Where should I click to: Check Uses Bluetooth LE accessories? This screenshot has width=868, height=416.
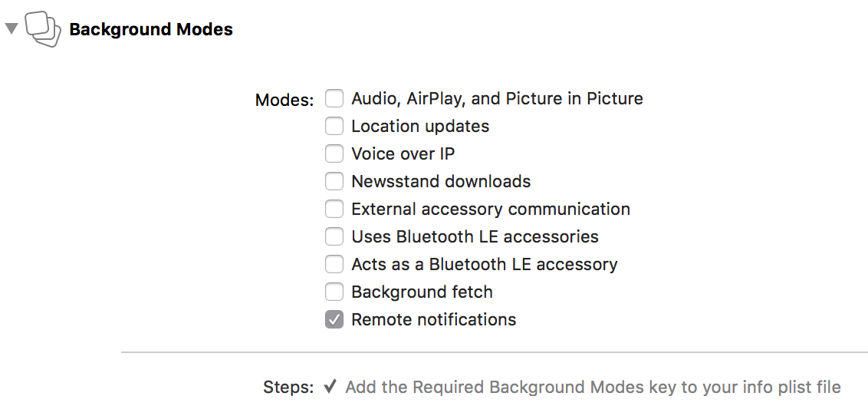(x=334, y=236)
